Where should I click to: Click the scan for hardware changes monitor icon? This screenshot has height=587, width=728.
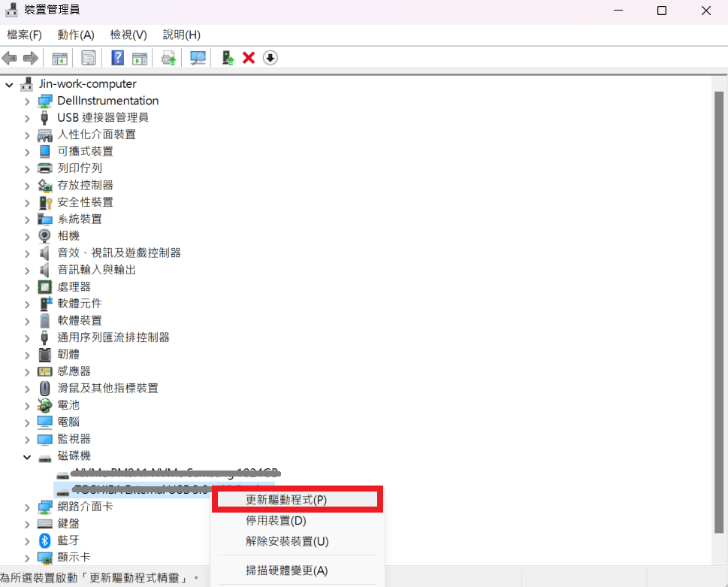(198, 58)
